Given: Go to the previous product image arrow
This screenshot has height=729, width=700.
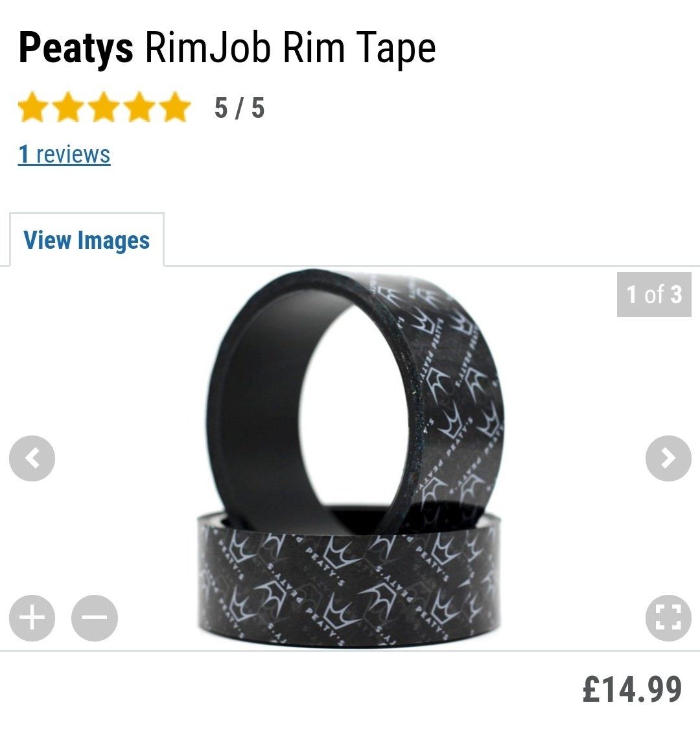Looking at the screenshot, I should point(32,458).
